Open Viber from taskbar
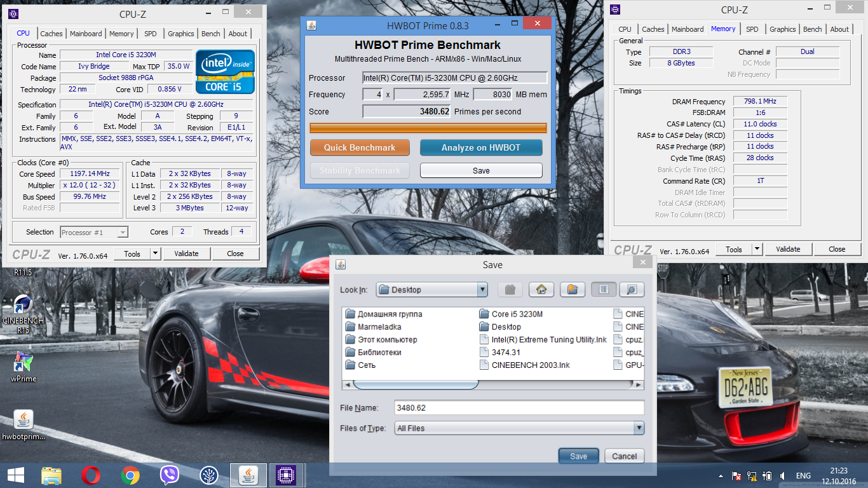Screen dimensions: 868x488 point(169,475)
